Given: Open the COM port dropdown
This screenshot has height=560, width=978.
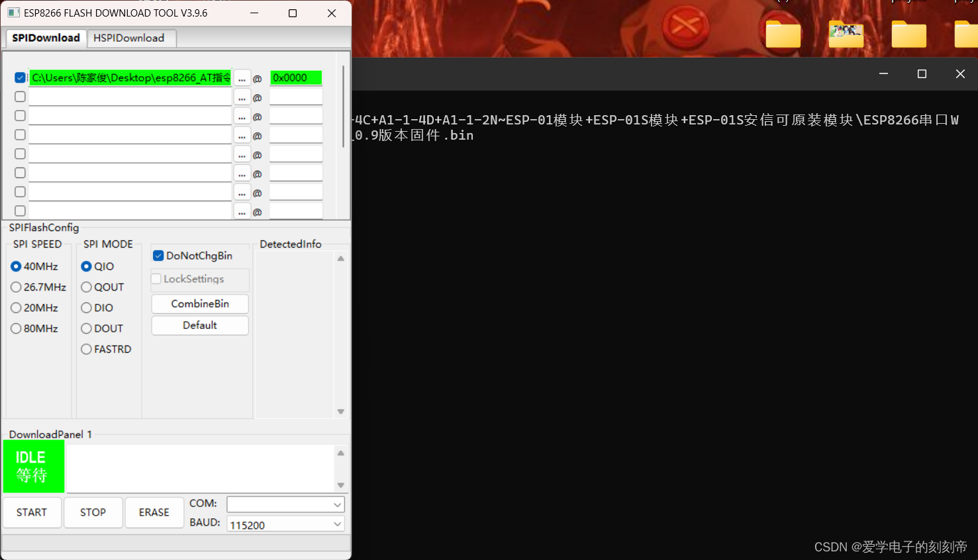Looking at the screenshot, I should pyautogui.click(x=285, y=504).
